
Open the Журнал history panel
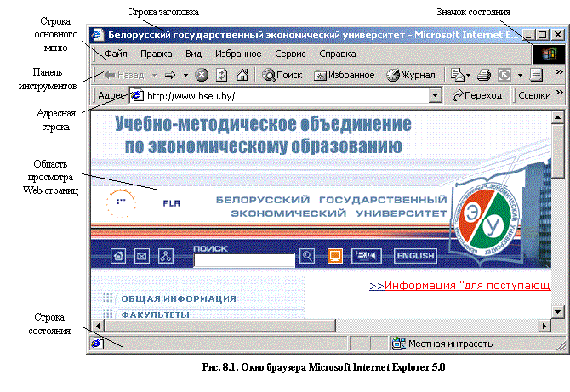click(411, 75)
